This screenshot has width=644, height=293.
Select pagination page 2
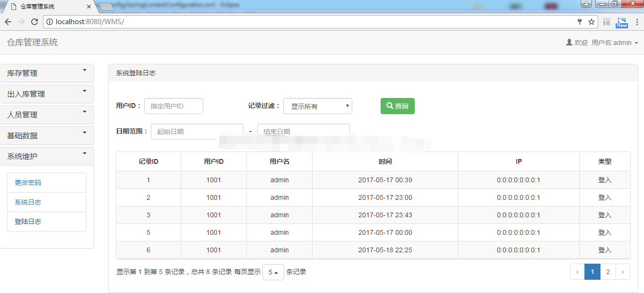coord(608,272)
